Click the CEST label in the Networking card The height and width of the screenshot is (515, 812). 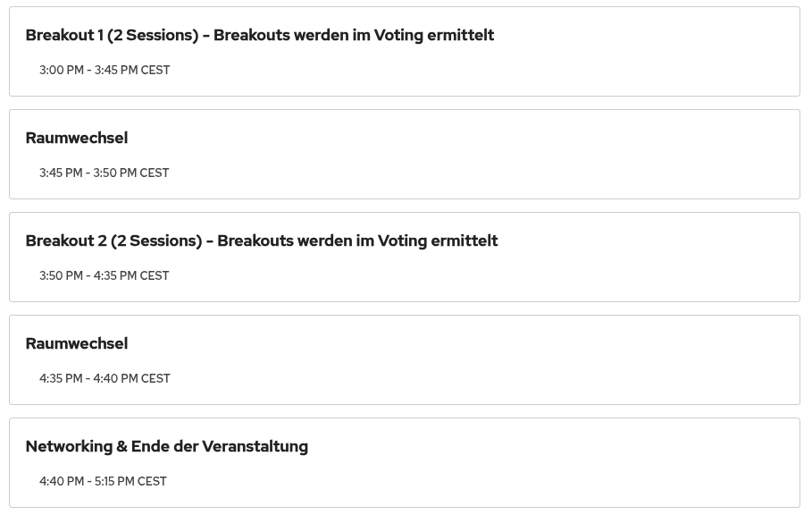point(152,481)
